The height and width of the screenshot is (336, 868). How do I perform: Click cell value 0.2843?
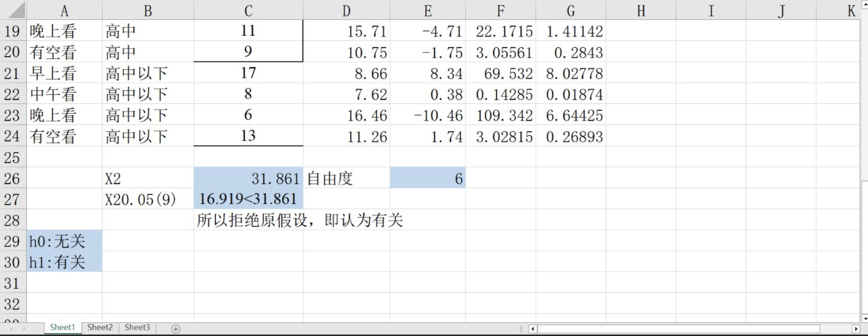tap(571, 52)
